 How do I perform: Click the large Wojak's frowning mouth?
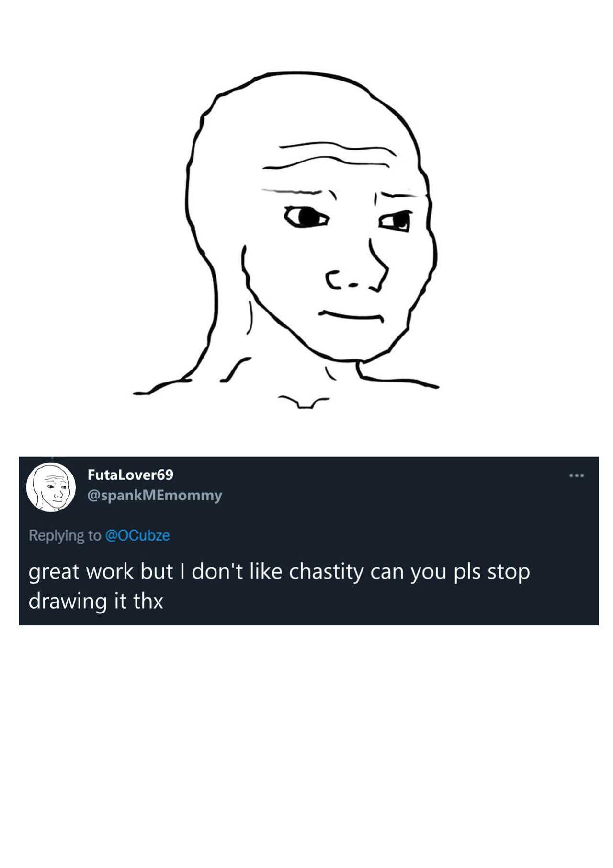pos(352,316)
